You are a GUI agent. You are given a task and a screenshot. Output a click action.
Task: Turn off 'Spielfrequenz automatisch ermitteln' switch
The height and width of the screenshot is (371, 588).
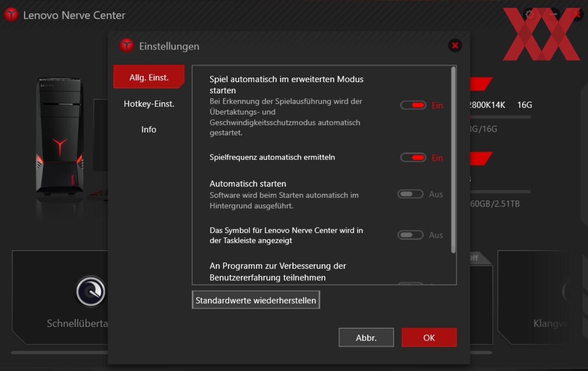click(413, 158)
